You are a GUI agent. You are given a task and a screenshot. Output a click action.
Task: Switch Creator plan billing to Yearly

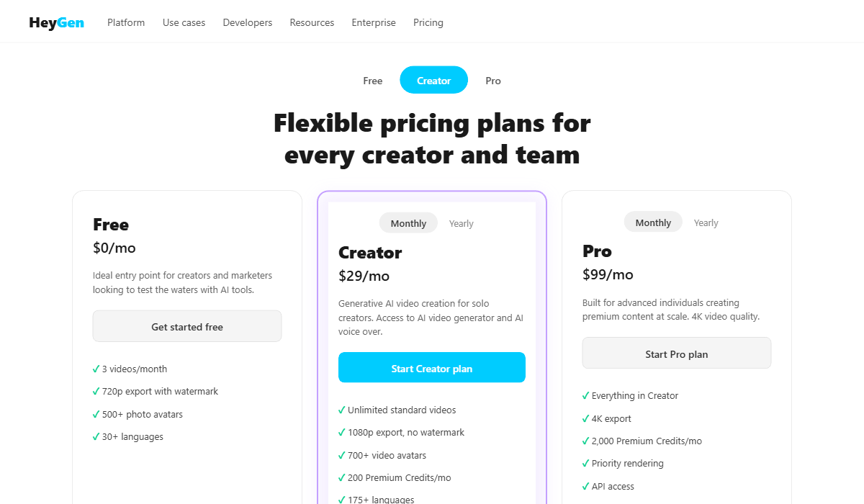pyautogui.click(x=461, y=223)
